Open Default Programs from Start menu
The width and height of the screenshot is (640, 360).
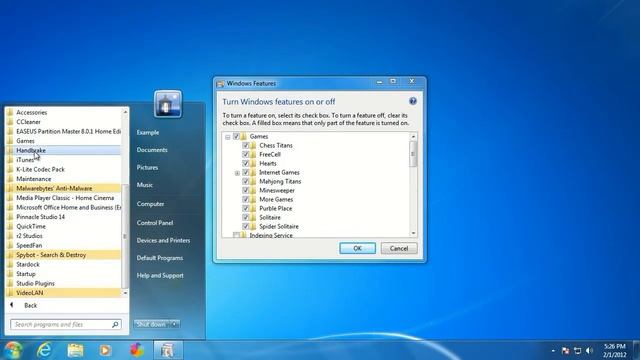pyautogui.click(x=160, y=258)
